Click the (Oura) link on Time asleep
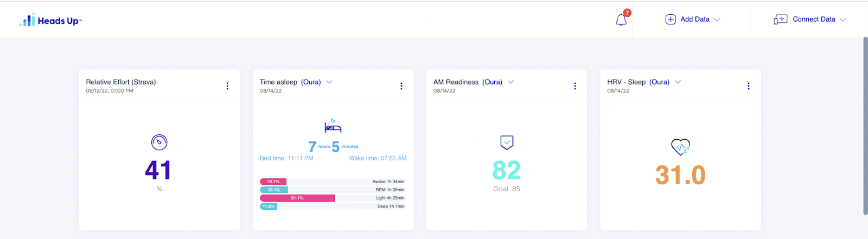868x239 pixels. (311, 82)
